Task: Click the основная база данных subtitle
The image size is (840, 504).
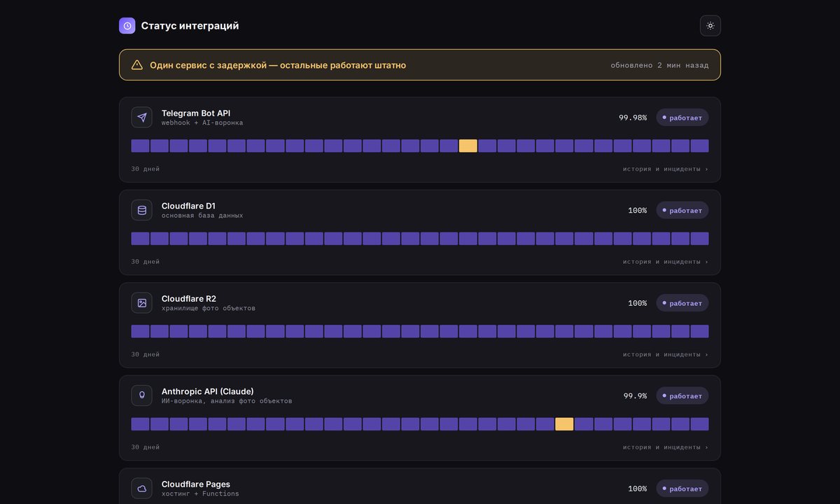Action: [x=202, y=216]
